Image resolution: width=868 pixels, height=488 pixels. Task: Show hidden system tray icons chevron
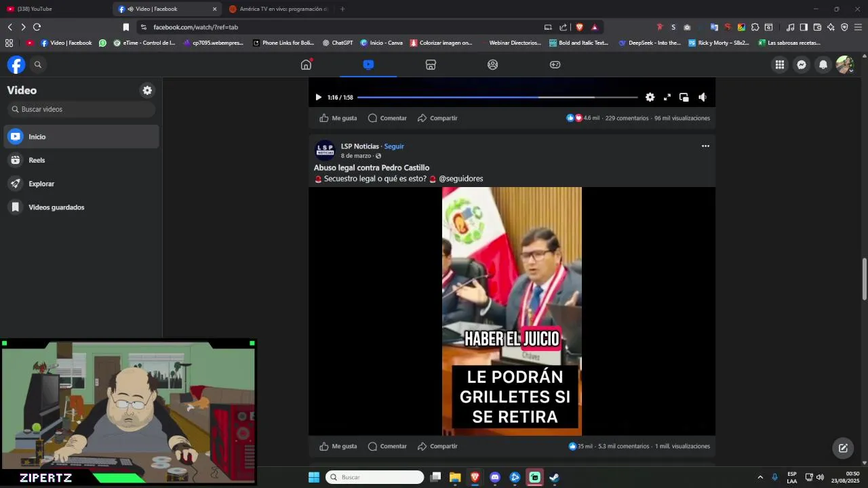pyautogui.click(x=760, y=477)
